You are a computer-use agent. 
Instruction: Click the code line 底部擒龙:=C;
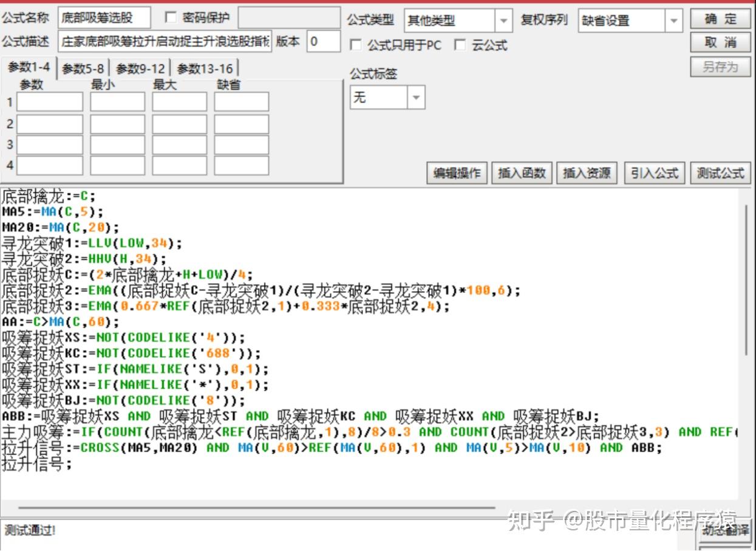(x=49, y=196)
